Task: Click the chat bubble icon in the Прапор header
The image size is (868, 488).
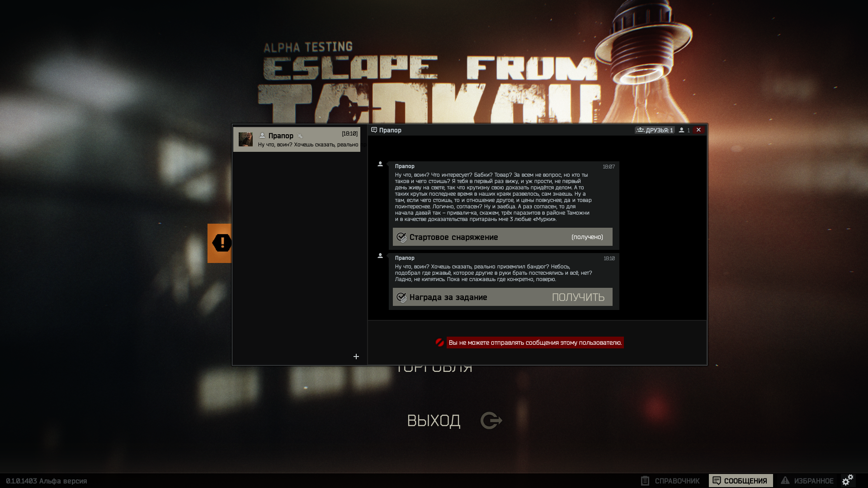Action: pyautogui.click(x=374, y=130)
